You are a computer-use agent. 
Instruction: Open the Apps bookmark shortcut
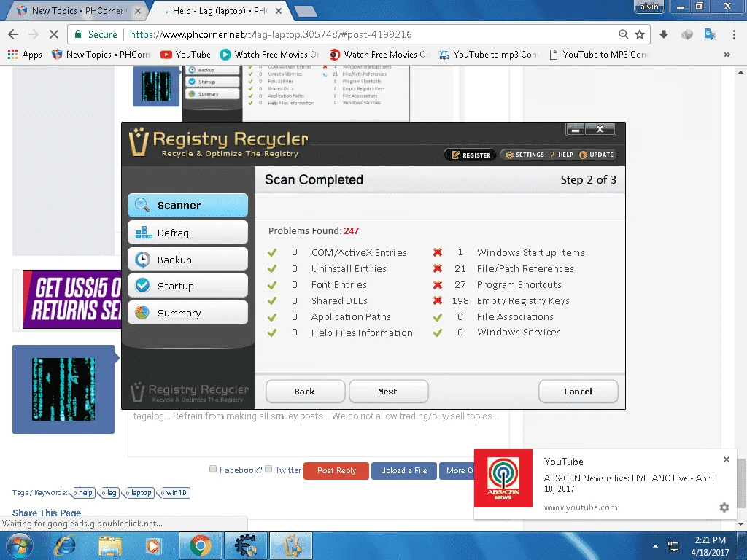click(x=25, y=54)
